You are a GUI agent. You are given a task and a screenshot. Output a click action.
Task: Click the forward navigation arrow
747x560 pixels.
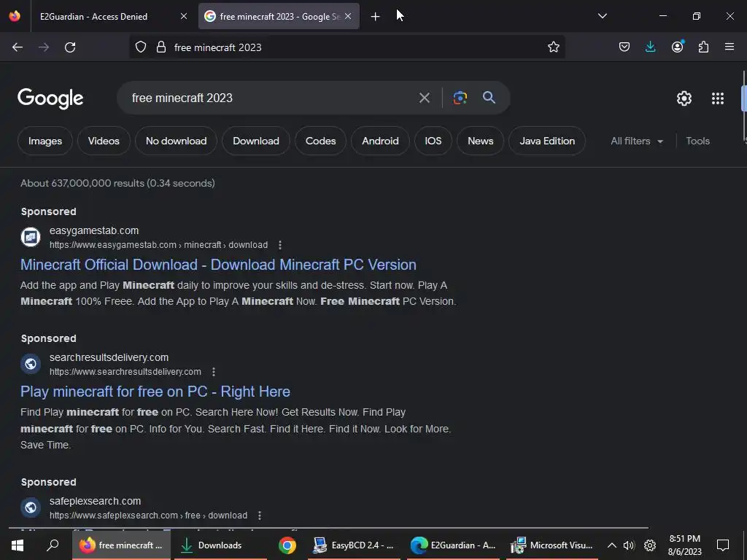44,47
